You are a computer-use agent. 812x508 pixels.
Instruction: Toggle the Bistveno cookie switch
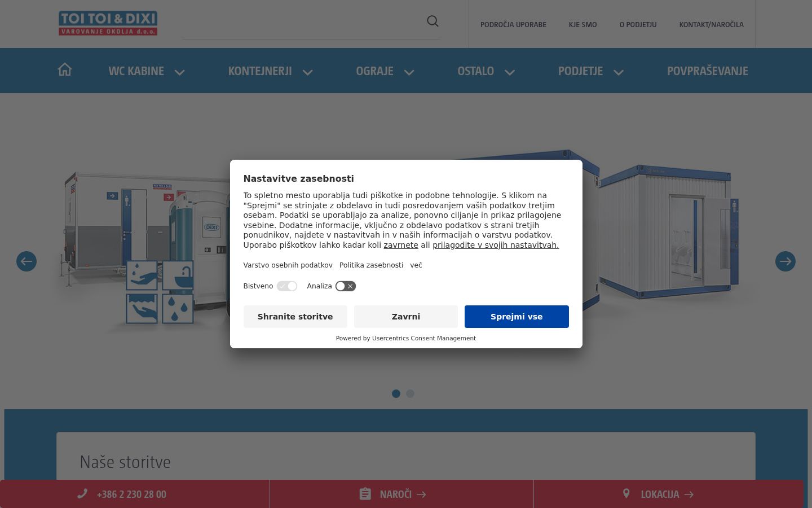click(287, 286)
